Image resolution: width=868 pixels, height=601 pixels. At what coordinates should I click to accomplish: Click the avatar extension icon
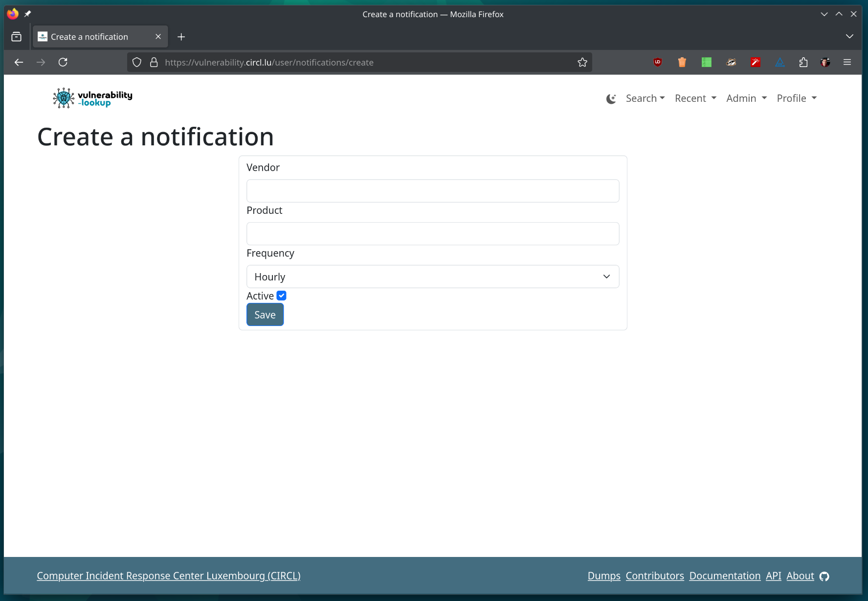coord(825,62)
